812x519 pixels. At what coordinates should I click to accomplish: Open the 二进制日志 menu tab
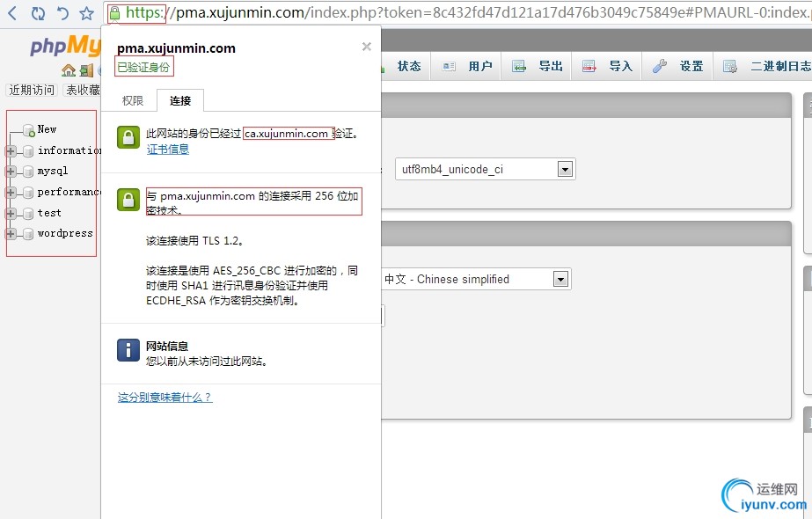tap(763, 66)
